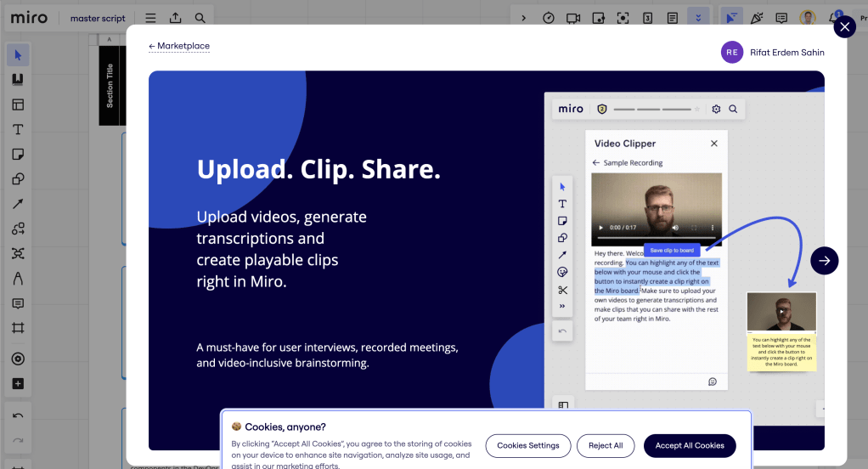Open the plus more apps button
The image size is (868, 469).
[x=18, y=384]
